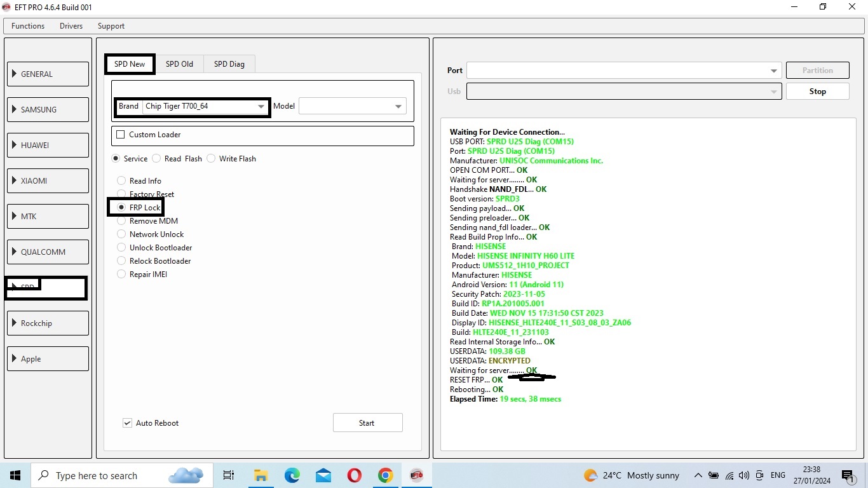Open Task View from the taskbar
Image resolution: width=868 pixels, height=488 pixels.
[229, 475]
